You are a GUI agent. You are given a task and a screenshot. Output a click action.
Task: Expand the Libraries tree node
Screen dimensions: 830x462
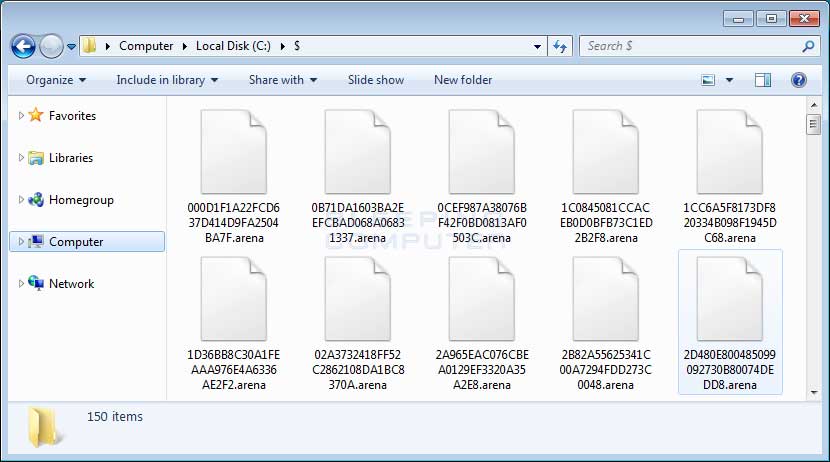[21, 158]
